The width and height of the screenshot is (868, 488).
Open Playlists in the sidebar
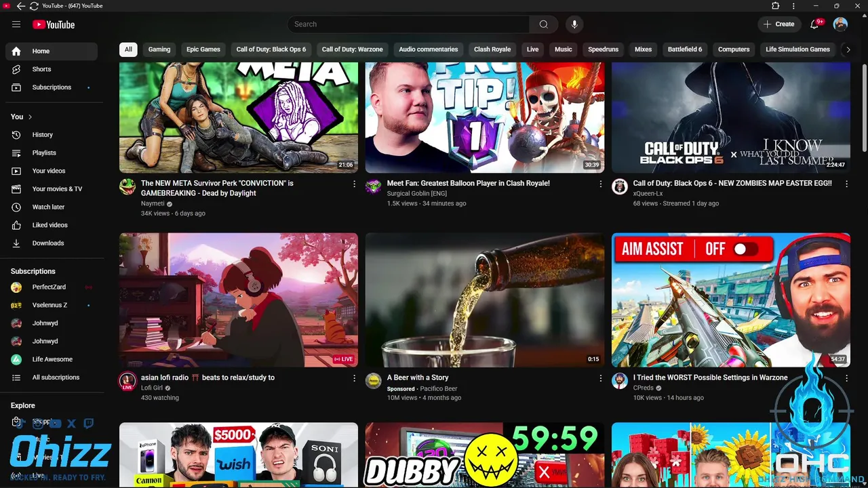52,153
